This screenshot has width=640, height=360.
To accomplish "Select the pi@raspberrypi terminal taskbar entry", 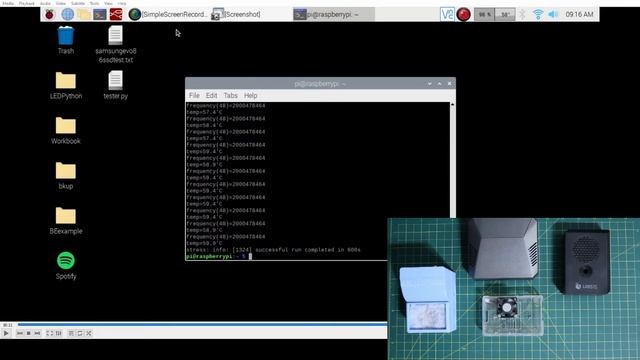I will [x=333, y=14].
